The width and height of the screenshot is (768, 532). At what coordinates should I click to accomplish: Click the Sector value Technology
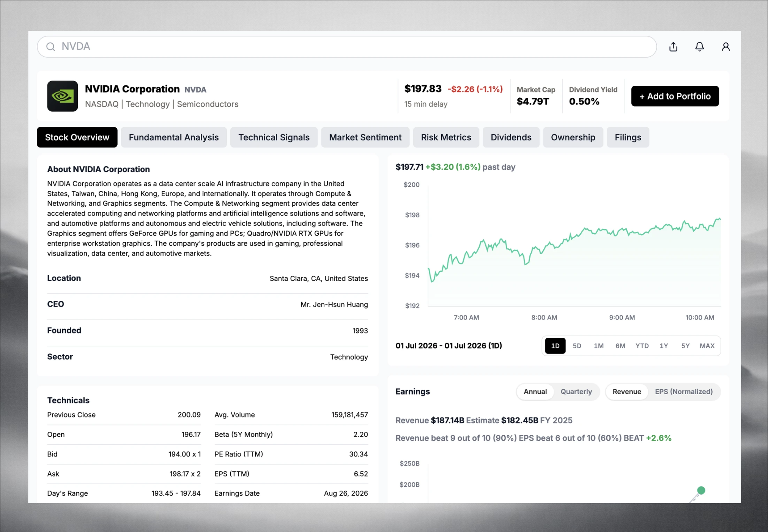[349, 357]
